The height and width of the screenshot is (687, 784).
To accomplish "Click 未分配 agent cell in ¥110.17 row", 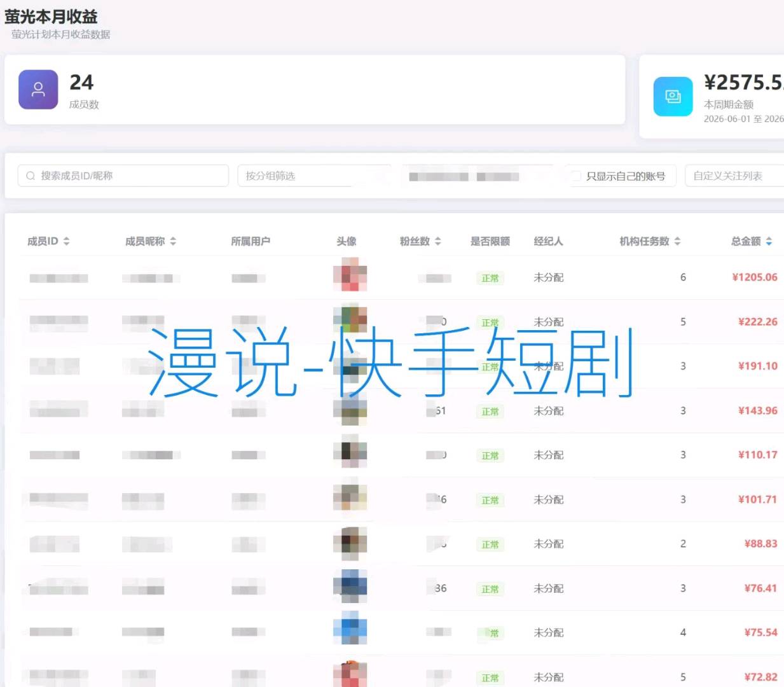I will (549, 455).
